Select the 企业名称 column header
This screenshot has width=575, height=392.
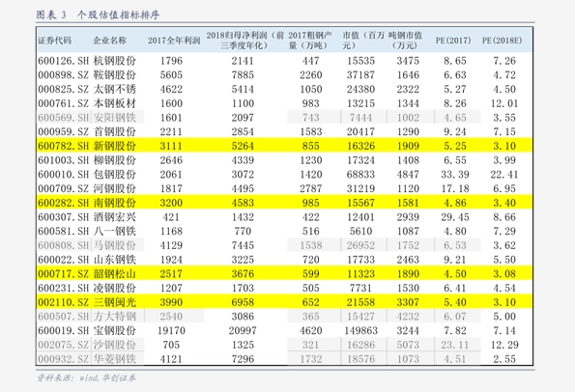109,41
